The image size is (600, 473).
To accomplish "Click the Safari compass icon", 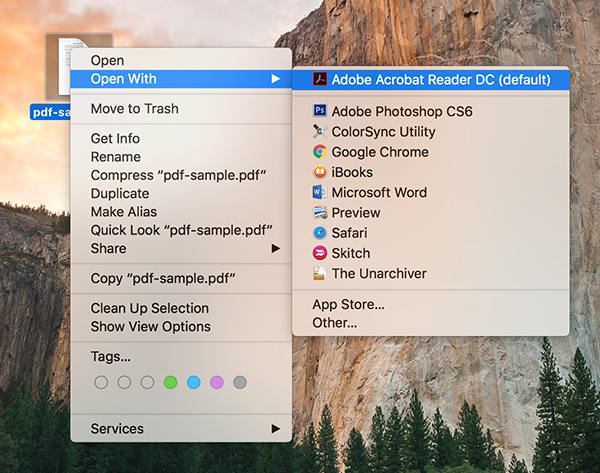I will tap(320, 233).
